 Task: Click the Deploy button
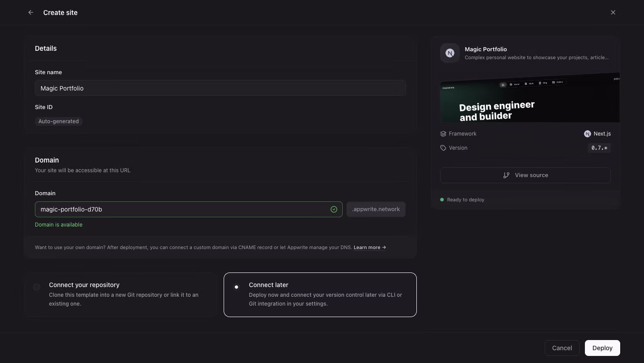(603, 348)
